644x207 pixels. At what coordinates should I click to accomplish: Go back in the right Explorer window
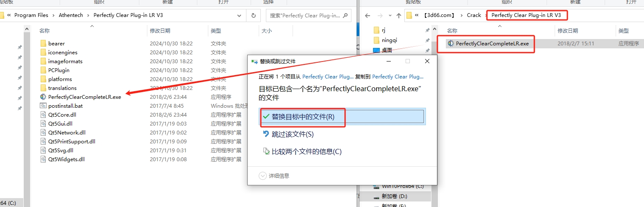pyautogui.click(x=368, y=15)
